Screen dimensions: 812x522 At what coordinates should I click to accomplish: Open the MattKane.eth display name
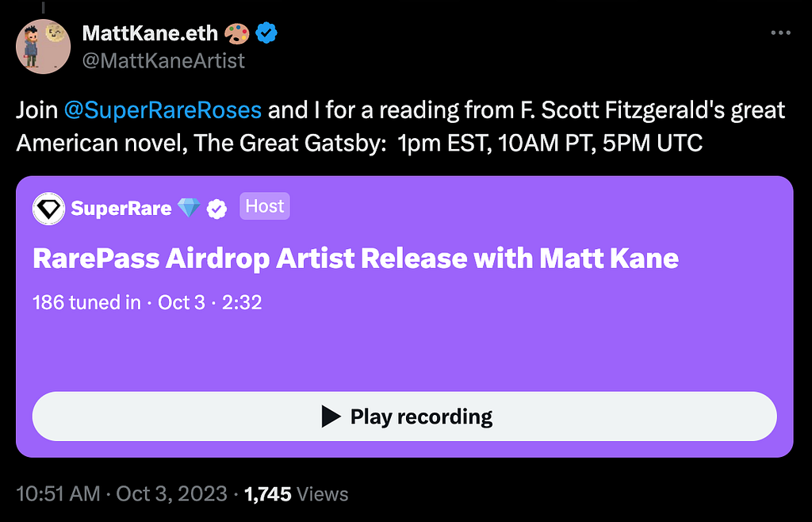(x=150, y=33)
